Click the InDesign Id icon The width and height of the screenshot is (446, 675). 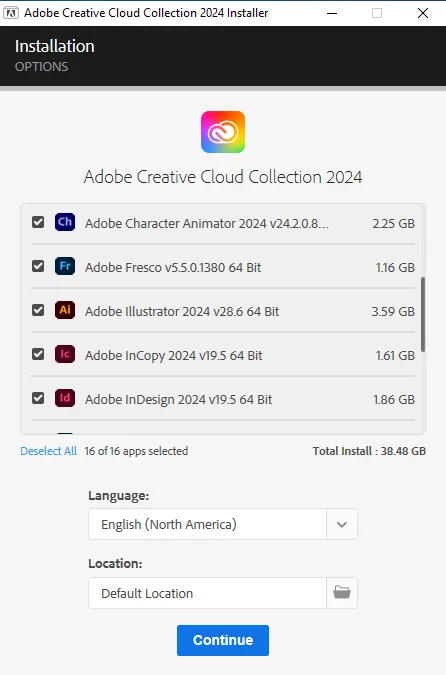(x=65, y=398)
